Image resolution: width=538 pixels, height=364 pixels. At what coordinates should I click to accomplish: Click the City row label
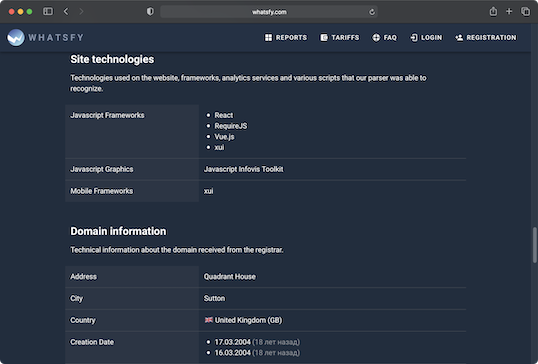coord(77,298)
